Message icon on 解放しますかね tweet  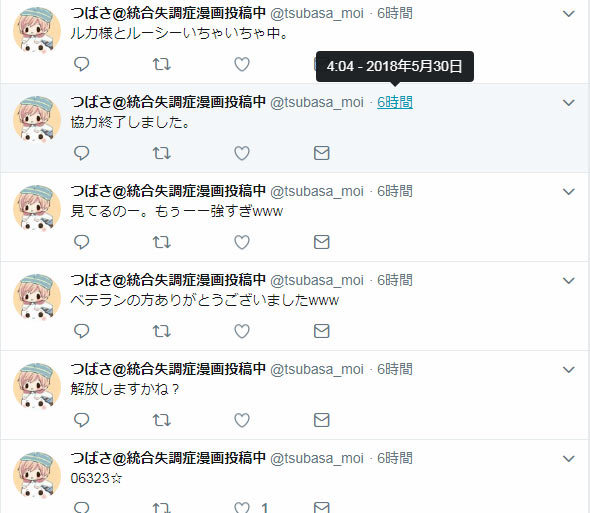pos(321,420)
